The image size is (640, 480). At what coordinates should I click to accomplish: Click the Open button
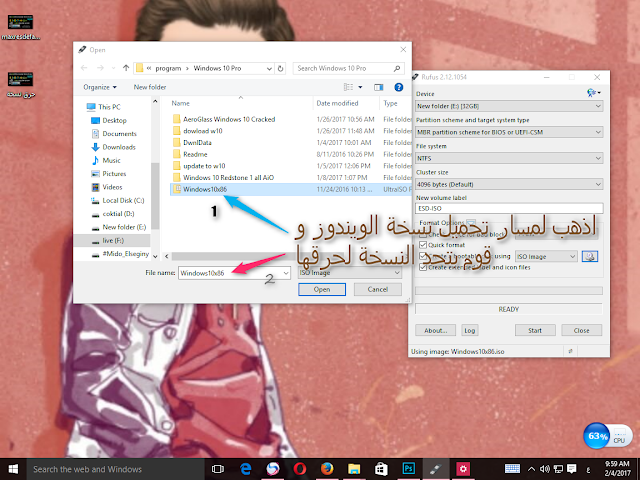(322, 289)
